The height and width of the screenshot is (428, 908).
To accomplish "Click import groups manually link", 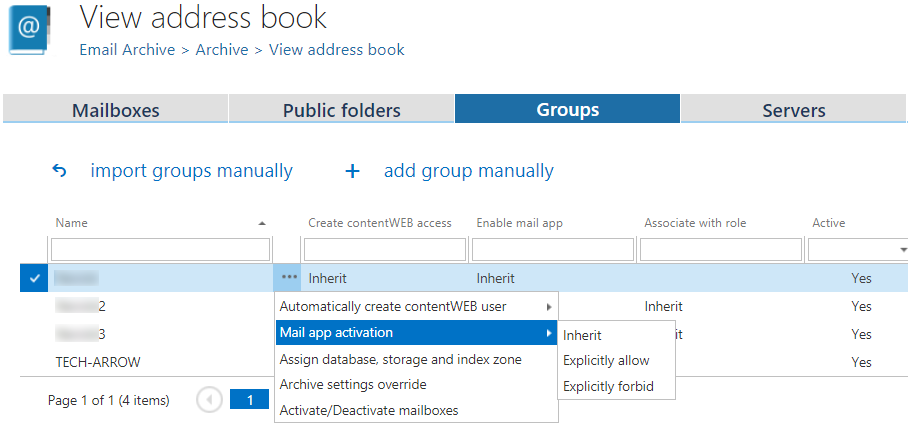I will point(191,171).
